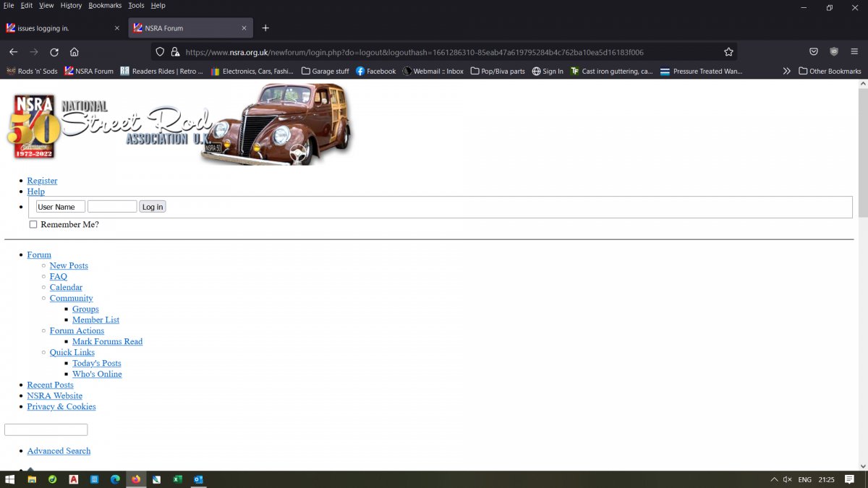Follow the Register link
The height and width of the screenshot is (488, 868).
(42, 181)
